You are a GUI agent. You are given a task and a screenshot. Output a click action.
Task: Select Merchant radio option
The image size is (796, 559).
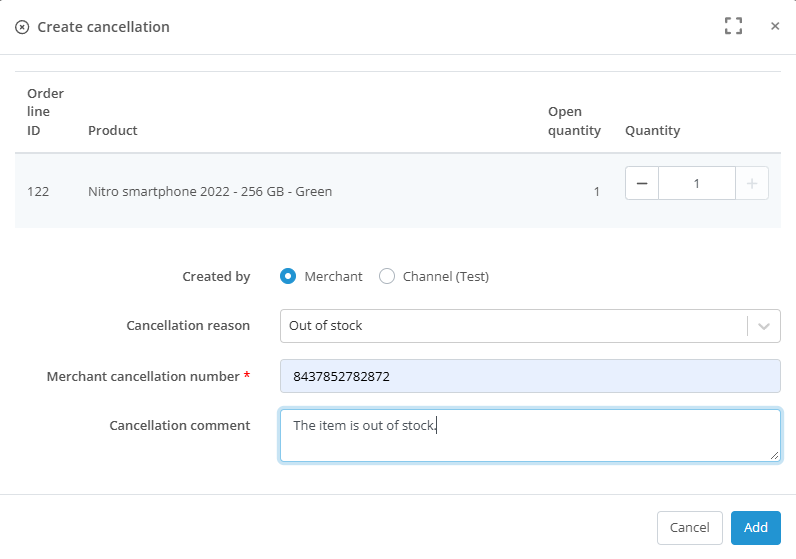pos(288,276)
